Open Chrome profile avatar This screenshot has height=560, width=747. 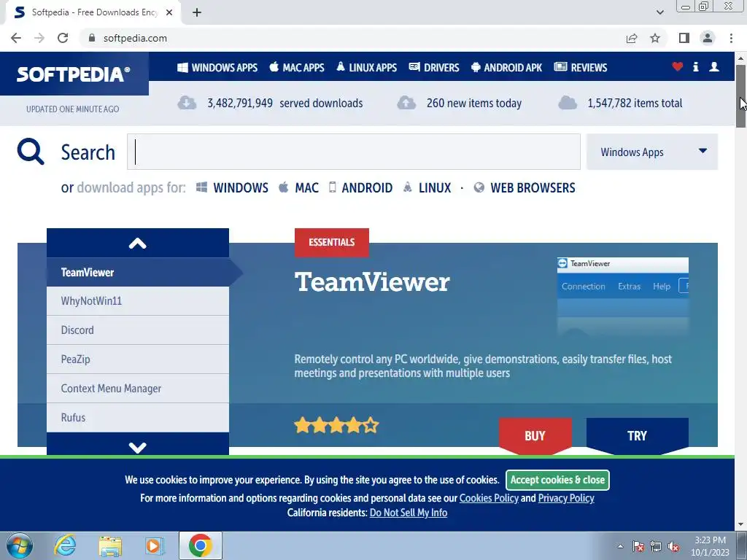(708, 38)
